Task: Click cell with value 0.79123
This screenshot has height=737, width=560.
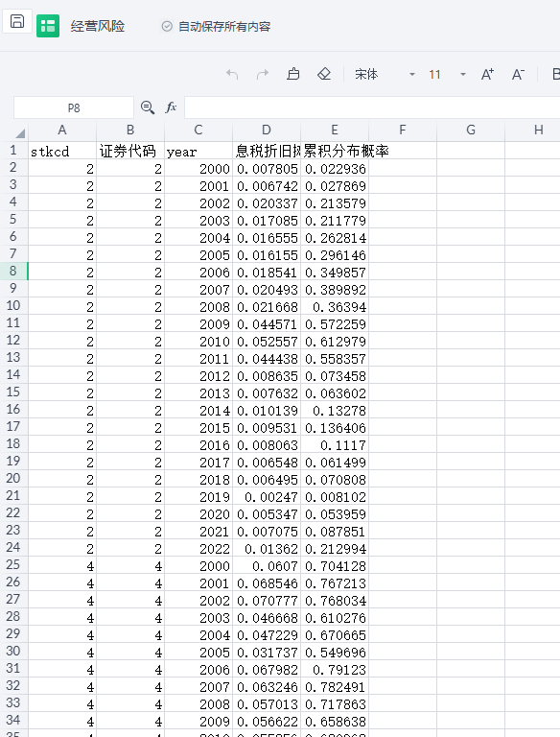Action: pyautogui.click(x=335, y=669)
